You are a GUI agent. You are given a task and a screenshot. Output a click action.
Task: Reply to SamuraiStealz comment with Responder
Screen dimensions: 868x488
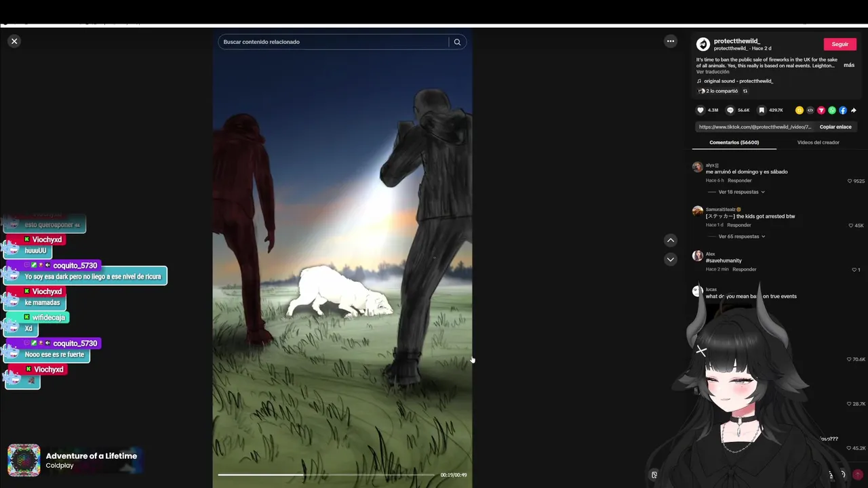738,225
